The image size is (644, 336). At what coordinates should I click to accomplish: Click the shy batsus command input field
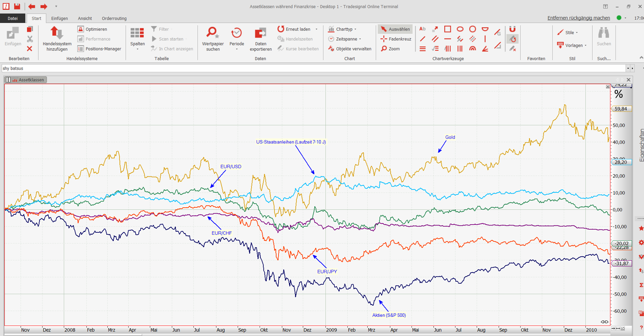pos(311,68)
